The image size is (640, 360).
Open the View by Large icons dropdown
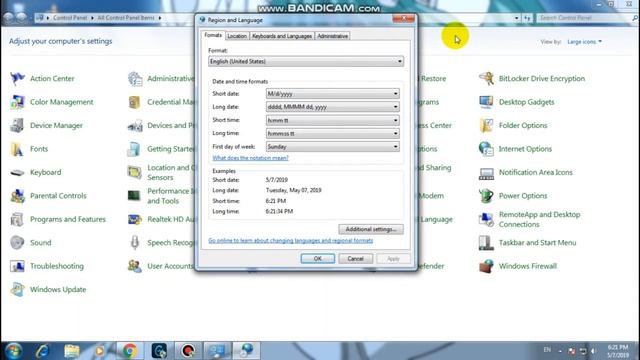(x=584, y=42)
